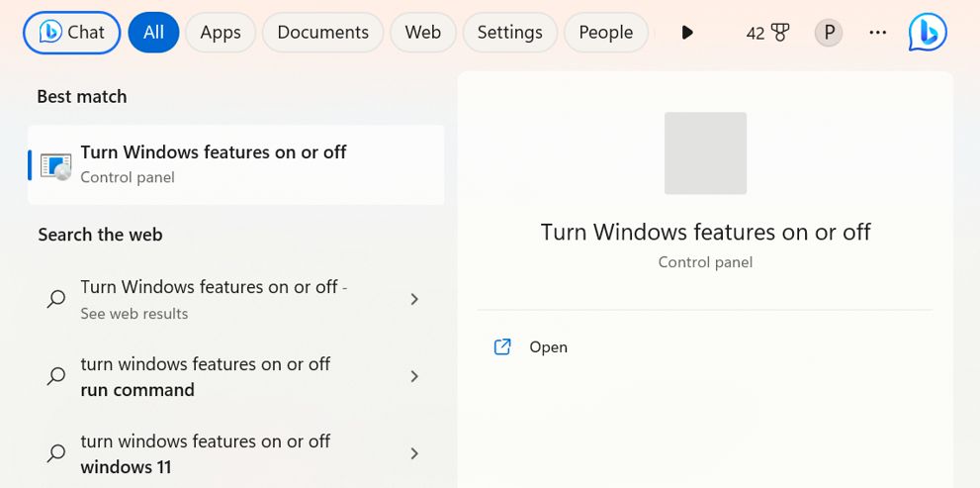
Task: Open the P account profile avatar
Action: click(829, 33)
